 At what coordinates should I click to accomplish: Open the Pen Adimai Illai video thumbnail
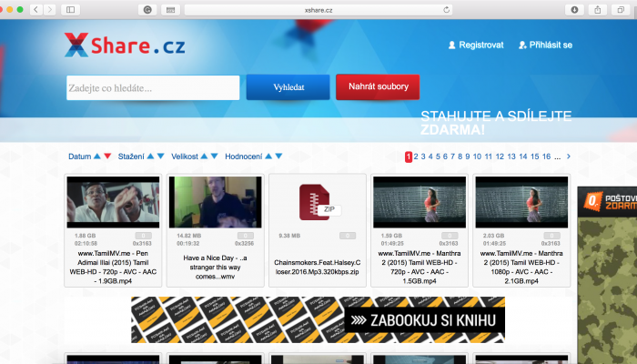[x=113, y=202]
